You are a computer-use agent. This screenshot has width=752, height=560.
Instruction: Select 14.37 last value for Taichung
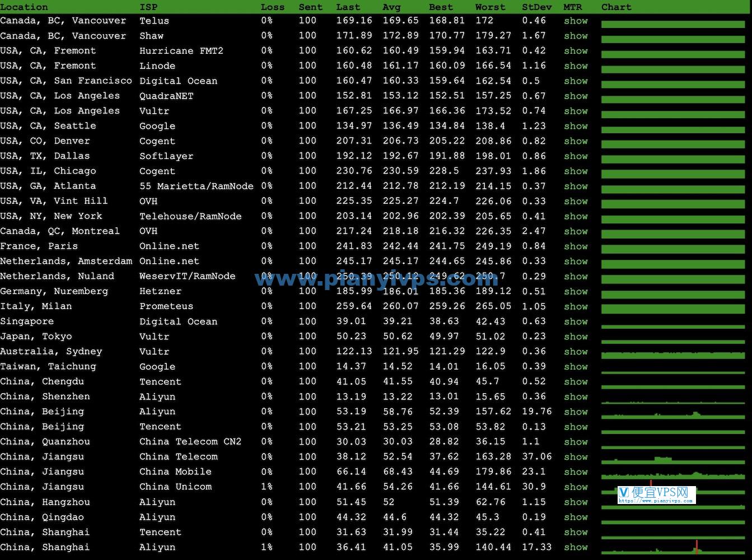(x=351, y=366)
